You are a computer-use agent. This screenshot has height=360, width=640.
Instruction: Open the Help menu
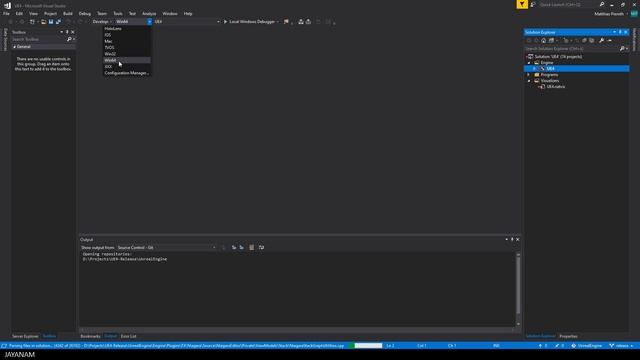(188, 13)
